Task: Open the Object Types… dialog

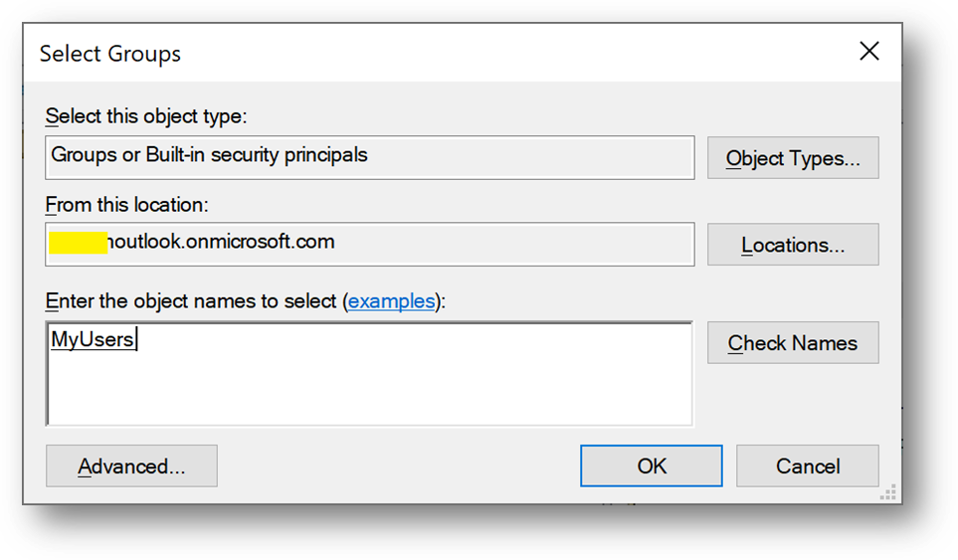Action: pyautogui.click(x=793, y=158)
